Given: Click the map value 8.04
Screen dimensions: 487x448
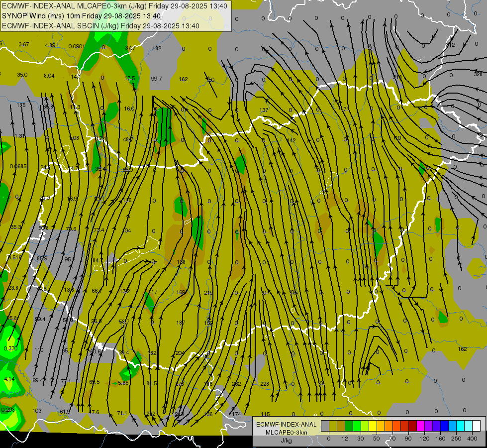Looking at the screenshot, I should click(x=49, y=76).
